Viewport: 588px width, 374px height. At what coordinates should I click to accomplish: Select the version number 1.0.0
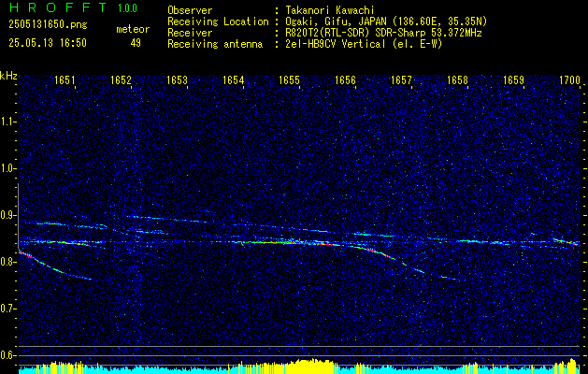coord(127,8)
